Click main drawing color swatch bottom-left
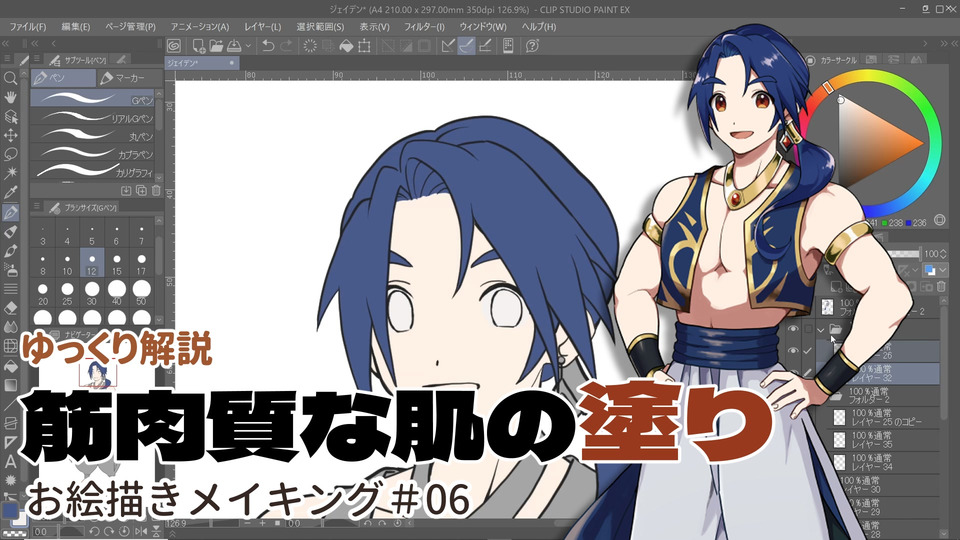This screenshot has height=540, width=960. point(9,511)
